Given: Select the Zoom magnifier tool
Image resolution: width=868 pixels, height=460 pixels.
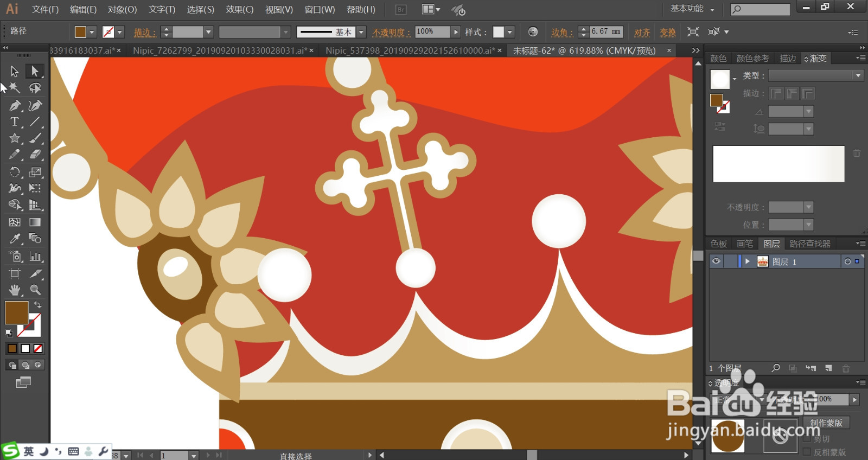Looking at the screenshot, I should point(35,290).
